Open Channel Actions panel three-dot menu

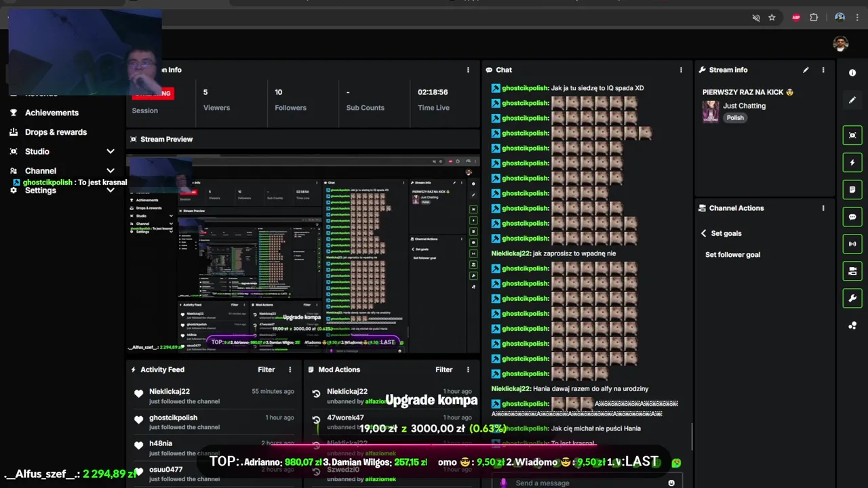click(x=823, y=208)
